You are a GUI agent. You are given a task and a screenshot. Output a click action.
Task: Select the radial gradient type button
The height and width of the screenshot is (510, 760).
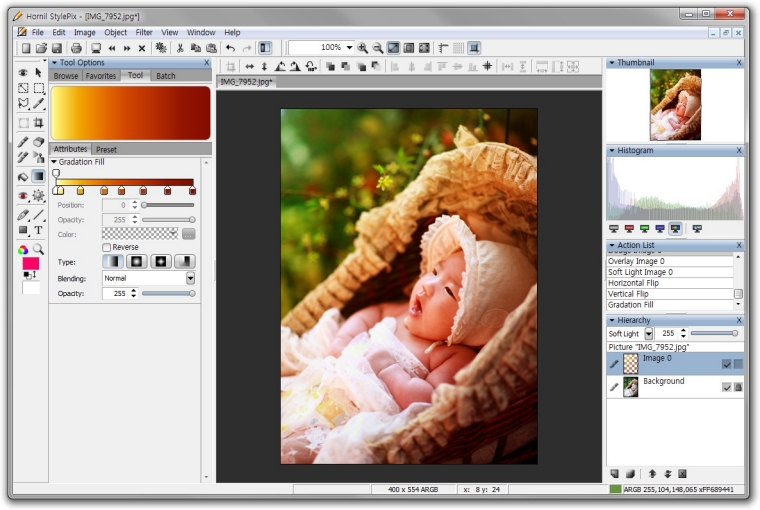(137, 262)
